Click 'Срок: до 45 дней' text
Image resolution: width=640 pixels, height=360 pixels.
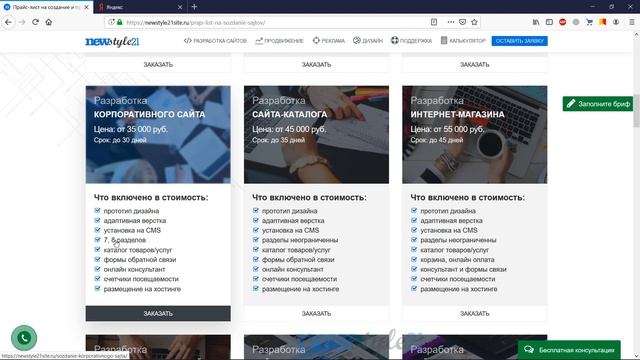pyautogui.click(x=437, y=140)
